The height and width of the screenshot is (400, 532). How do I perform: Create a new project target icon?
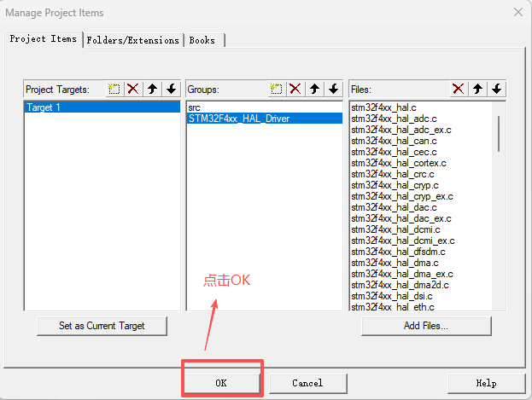pyautogui.click(x=114, y=89)
